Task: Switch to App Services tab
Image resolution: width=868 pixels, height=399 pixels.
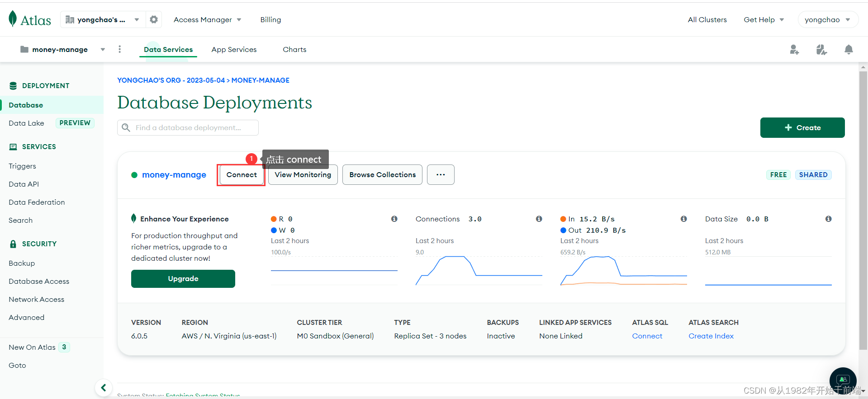Action: click(234, 49)
